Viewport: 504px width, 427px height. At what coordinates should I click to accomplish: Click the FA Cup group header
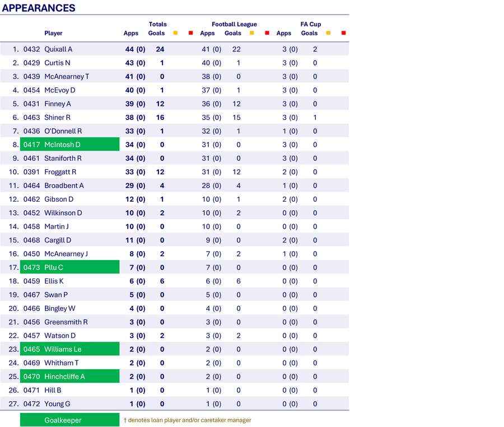311,24
